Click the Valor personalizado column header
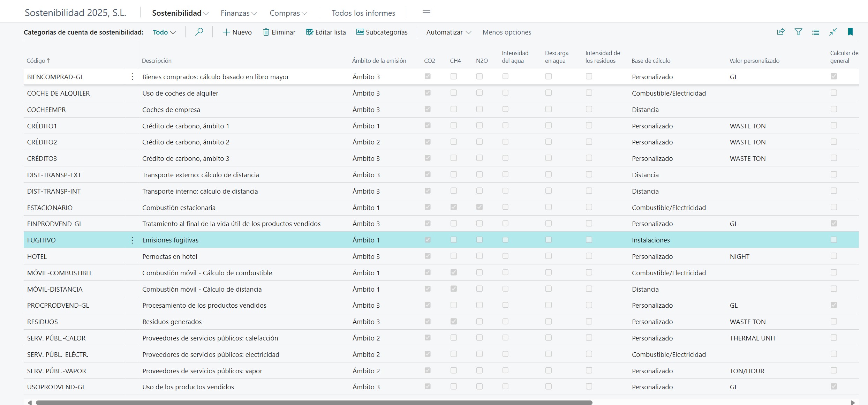The height and width of the screenshot is (405, 868). 754,61
